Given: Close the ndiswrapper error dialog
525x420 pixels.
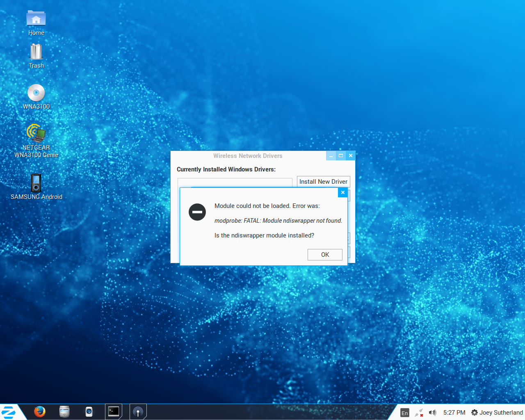Looking at the screenshot, I should click(x=343, y=192).
